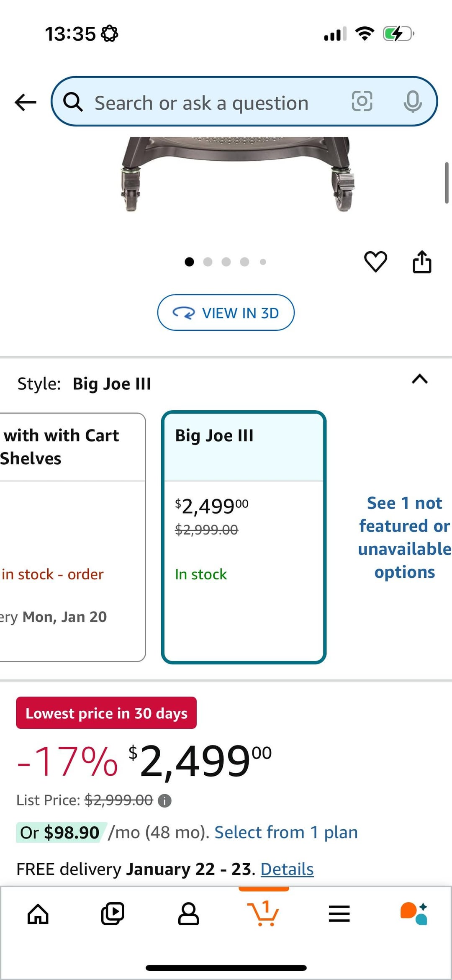Tap the search input field
The width and height of the screenshot is (452, 980).
209,102
